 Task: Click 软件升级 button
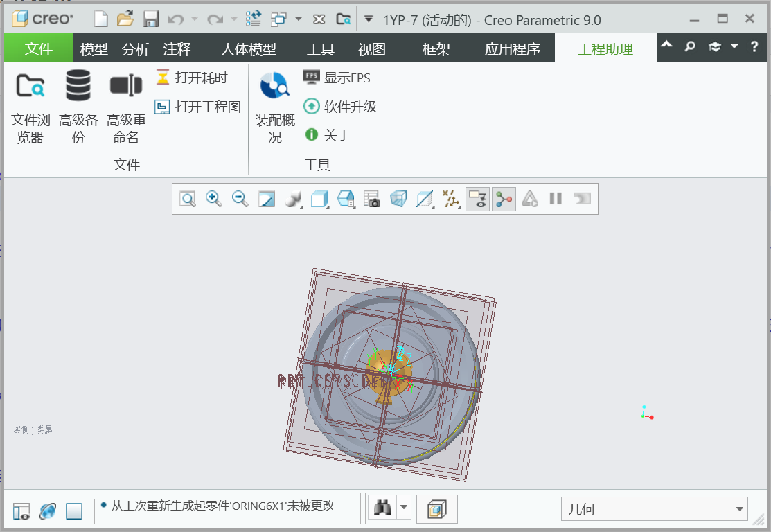340,106
